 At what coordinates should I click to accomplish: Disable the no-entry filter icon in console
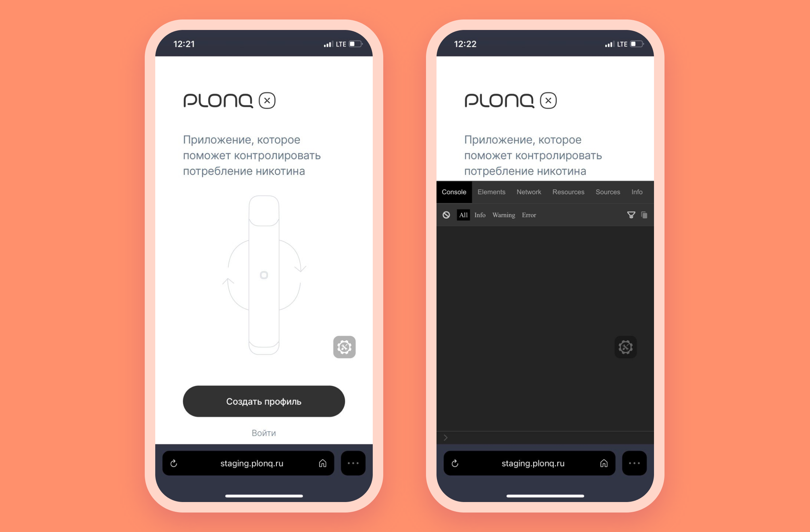[447, 215]
